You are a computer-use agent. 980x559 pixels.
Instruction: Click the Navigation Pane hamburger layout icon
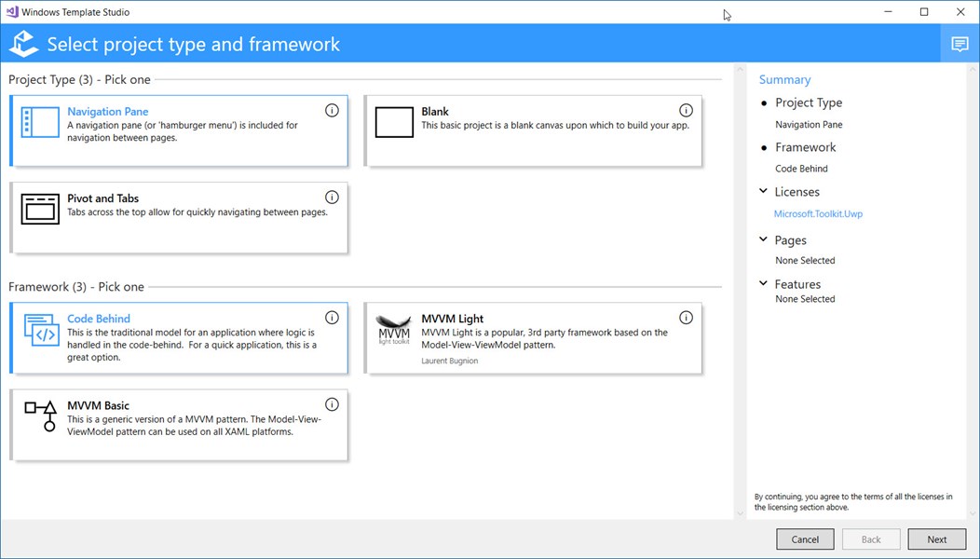click(40, 122)
